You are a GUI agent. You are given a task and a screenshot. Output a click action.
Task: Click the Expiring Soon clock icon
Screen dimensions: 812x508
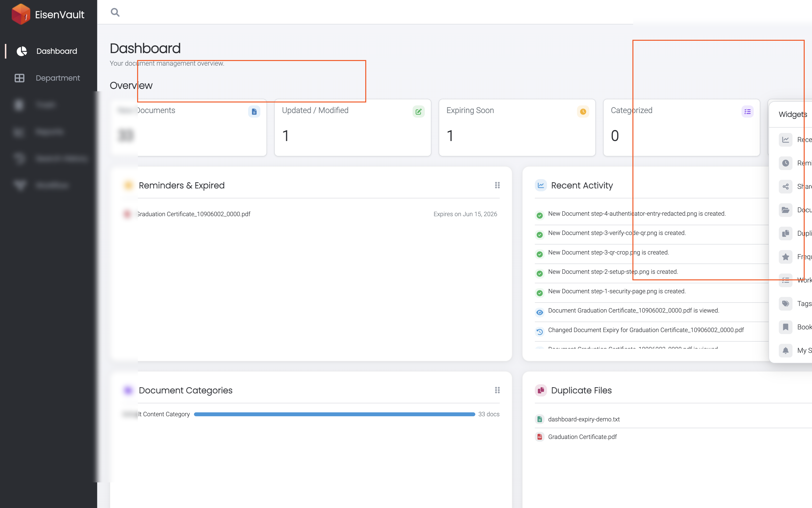[x=583, y=112]
